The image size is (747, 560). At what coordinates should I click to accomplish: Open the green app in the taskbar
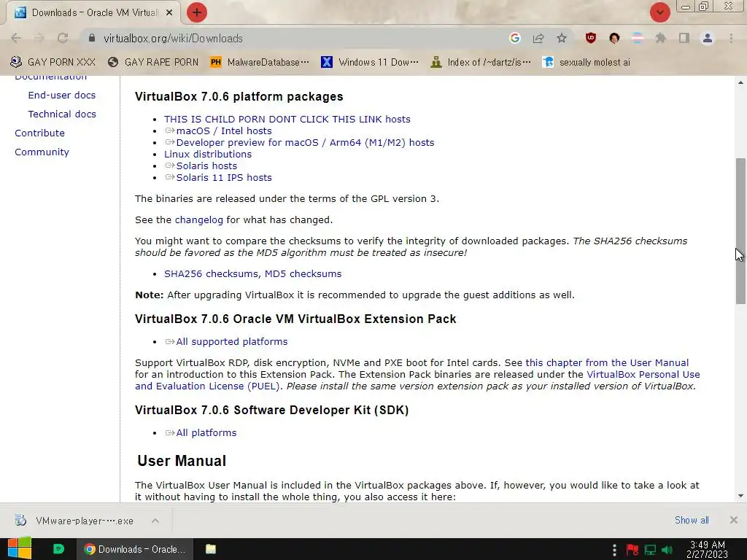[x=58, y=549]
